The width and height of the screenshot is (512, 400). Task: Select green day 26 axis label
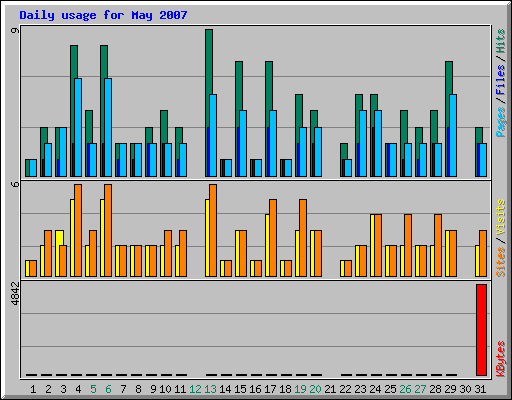[405, 389]
